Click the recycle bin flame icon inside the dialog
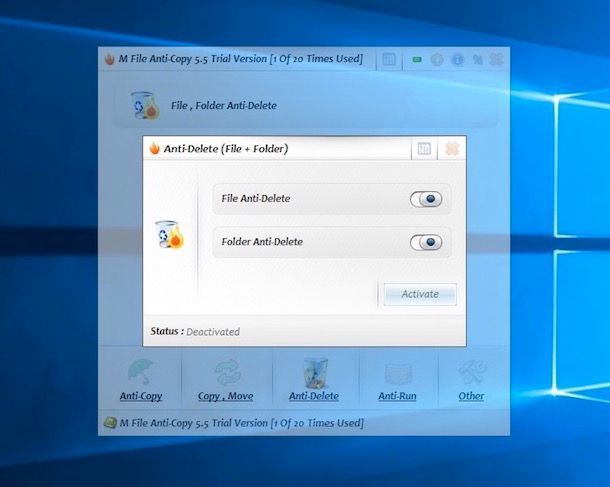Viewport: 610px width, 487px height. click(x=169, y=235)
